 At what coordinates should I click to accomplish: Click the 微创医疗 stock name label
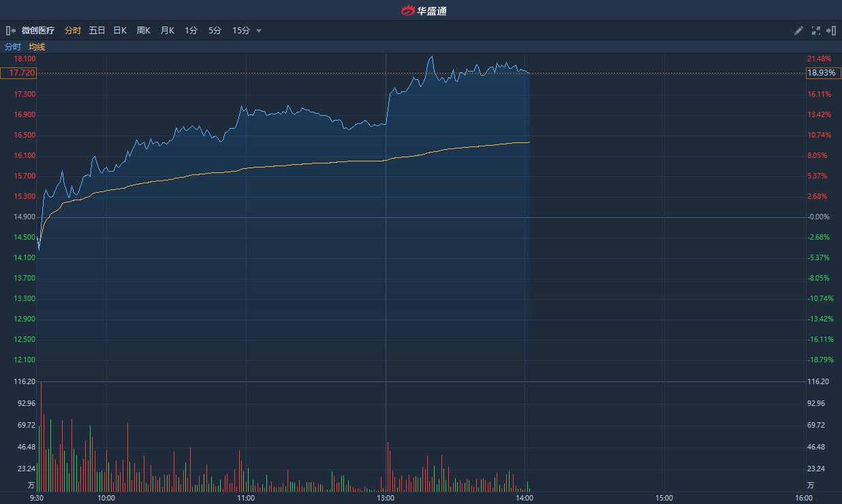pyautogui.click(x=38, y=31)
